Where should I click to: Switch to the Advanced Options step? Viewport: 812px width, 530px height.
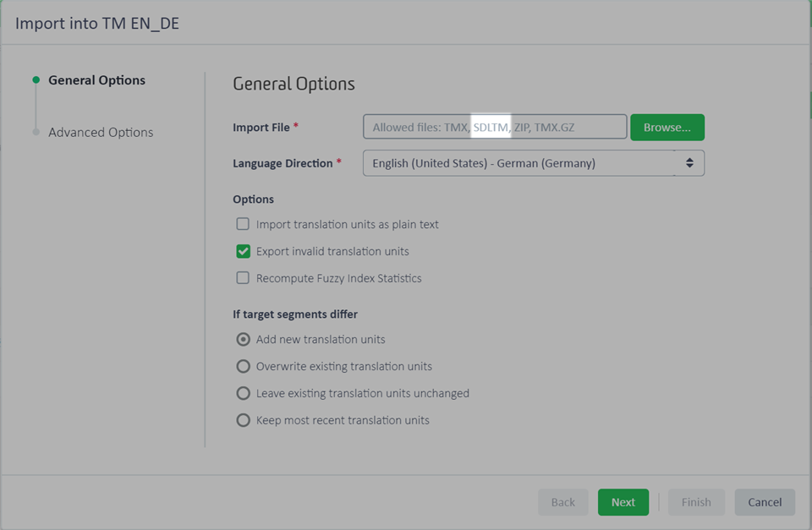[101, 133]
